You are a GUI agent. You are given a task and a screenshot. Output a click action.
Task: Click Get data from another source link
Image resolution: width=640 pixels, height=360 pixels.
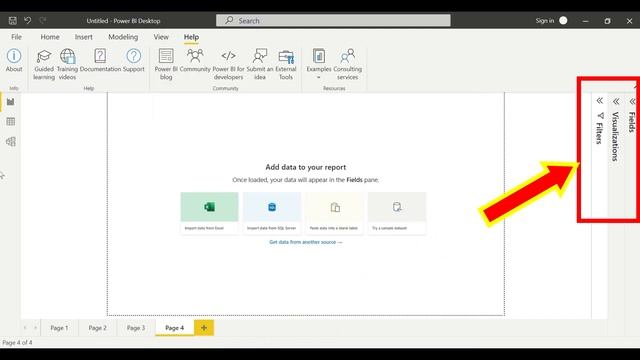point(306,242)
